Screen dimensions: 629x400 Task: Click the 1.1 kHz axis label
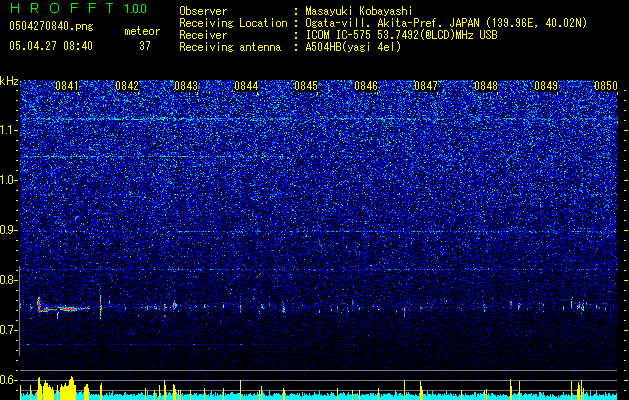point(9,130)
